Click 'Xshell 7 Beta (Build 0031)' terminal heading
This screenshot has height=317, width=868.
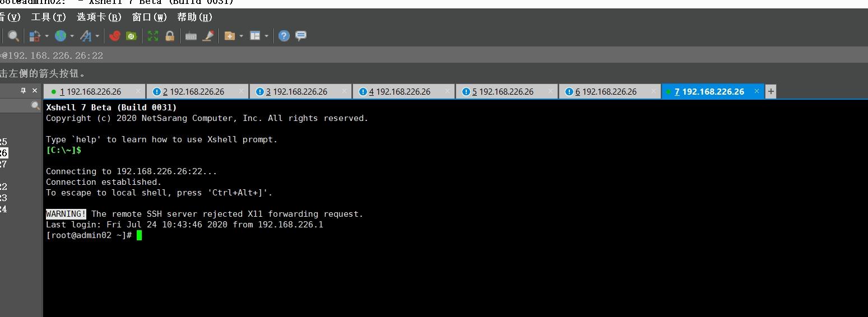coord(112,108)
